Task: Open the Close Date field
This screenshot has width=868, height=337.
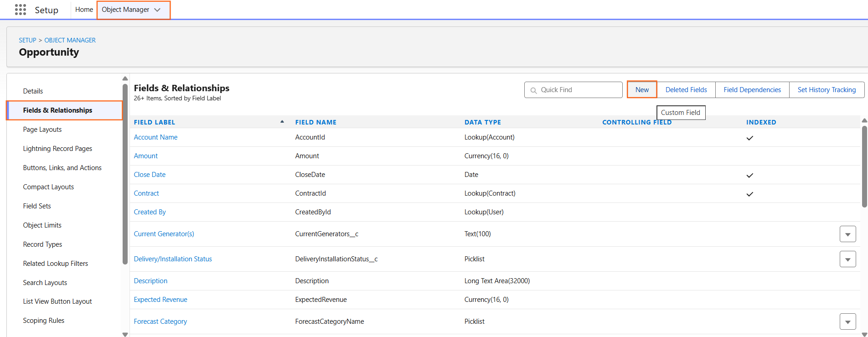Action: 150,175
